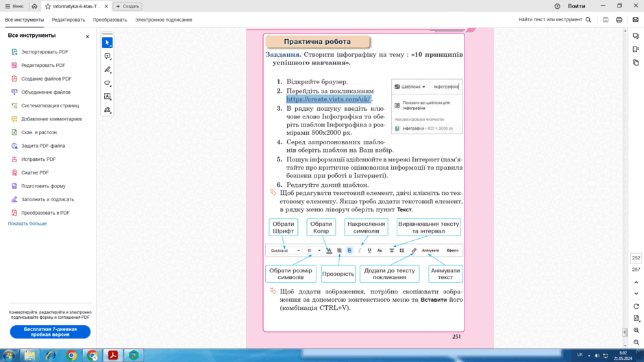
Task: Click the volume tray icon
Action: 597,355
